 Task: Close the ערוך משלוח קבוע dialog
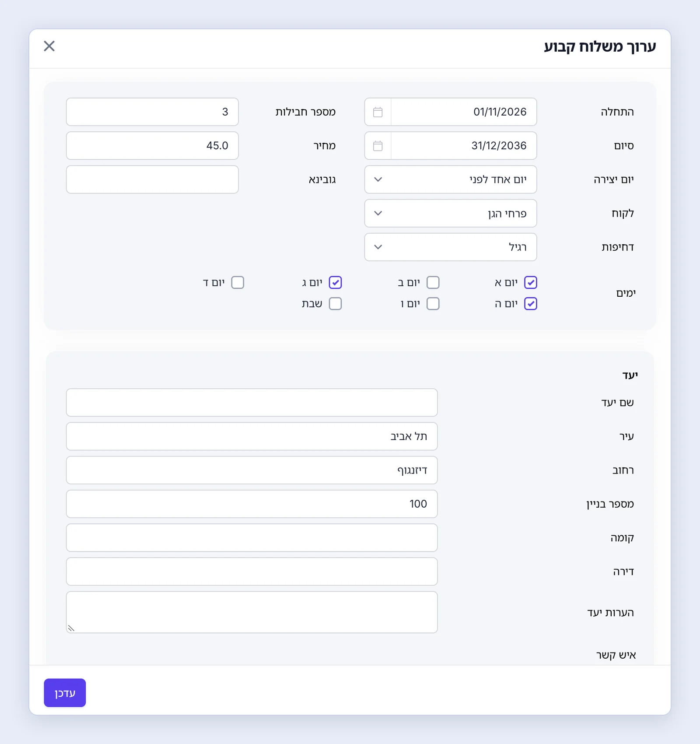click(x=49, y=46)
